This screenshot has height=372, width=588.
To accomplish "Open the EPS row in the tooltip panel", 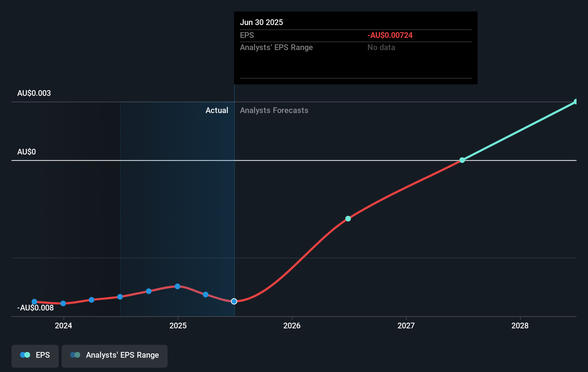I will tap(247, 35).
